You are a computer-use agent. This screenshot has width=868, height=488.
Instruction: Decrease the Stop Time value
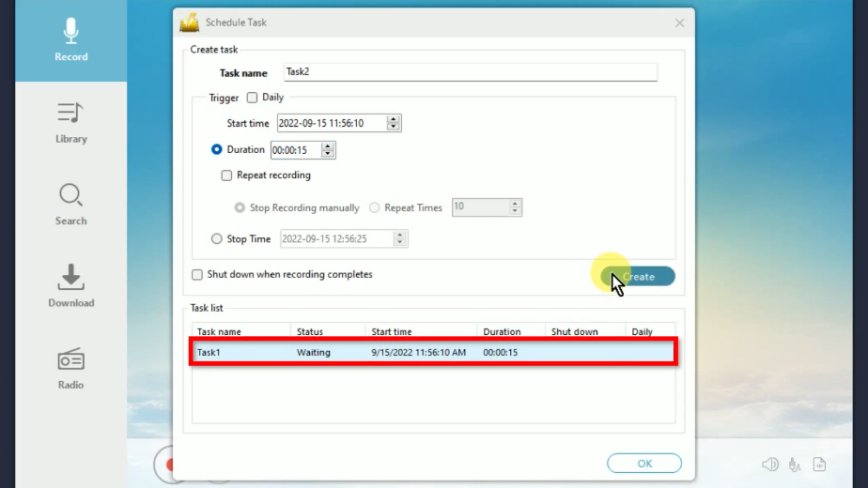coord(399,242)
